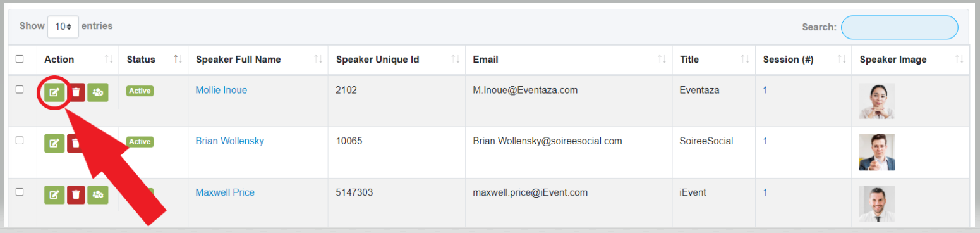This screenshot has height=233, width=980.
Task: Click group icon in Maxwell Price row
Action: coord(98,194)
